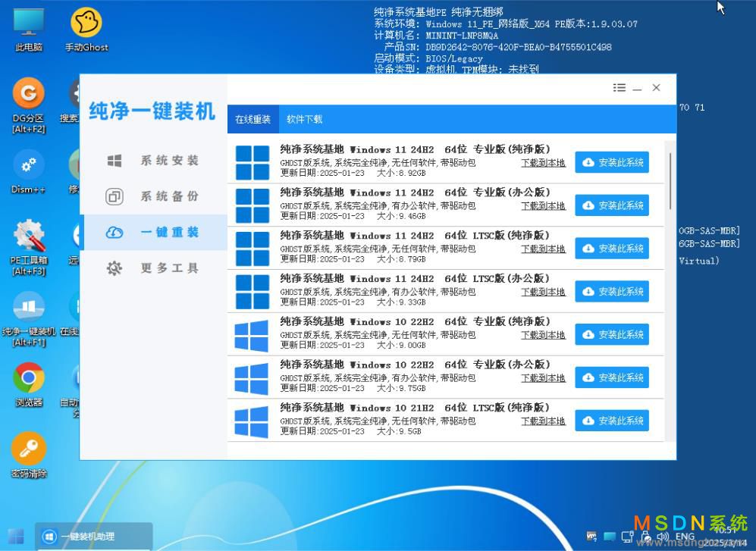Screen dimensions: 756x551
Task: Click 下载到本地 for Win11 专业版(办公版)
Action: 543,206
